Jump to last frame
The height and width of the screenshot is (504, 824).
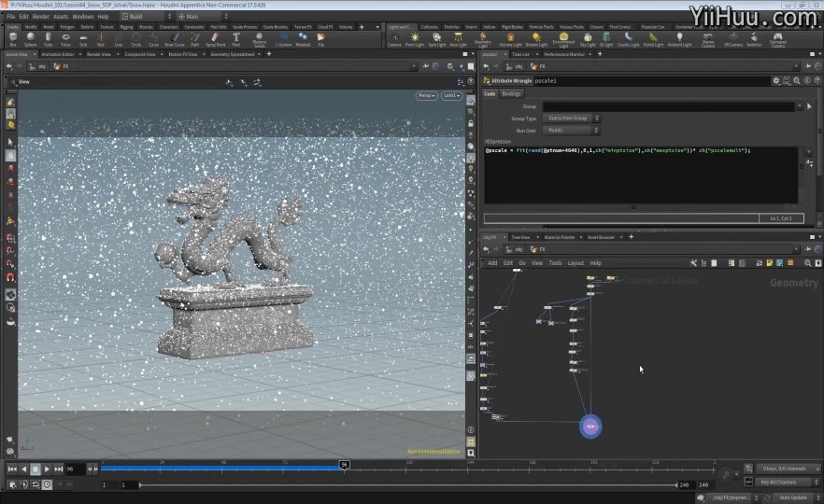(x=58, y=469)
